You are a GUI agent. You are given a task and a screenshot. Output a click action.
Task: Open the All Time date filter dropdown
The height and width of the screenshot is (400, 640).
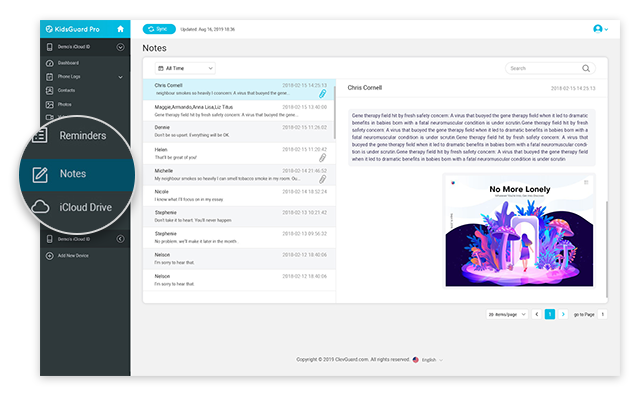click(185, 68)
